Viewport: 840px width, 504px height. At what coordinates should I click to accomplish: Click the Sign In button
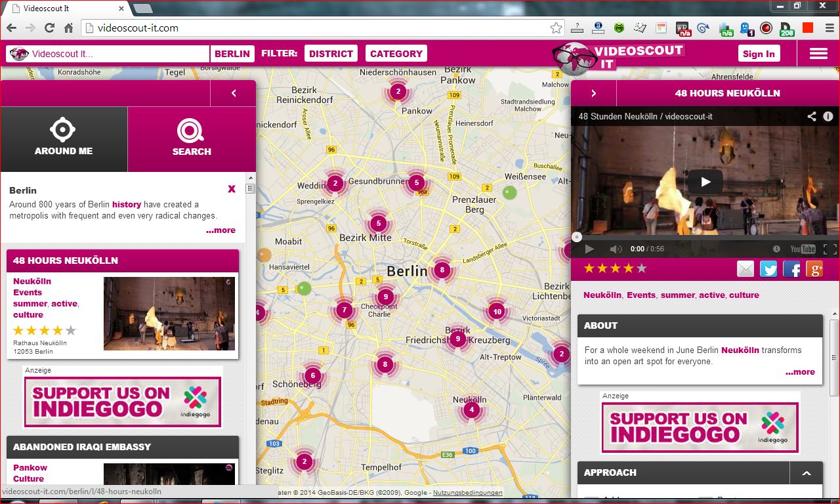[759, 54]
